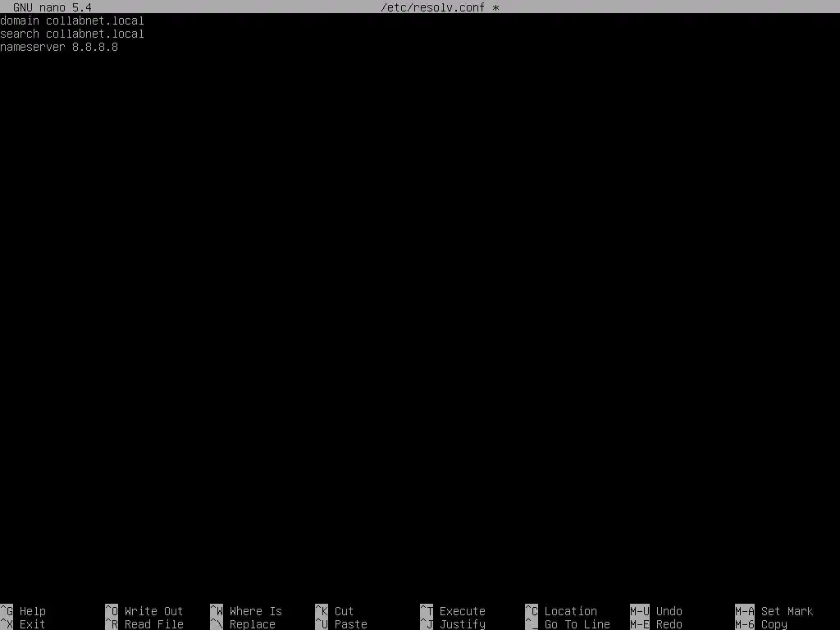Click the Undo shortcut label
Image resolution: width=840 pixels, height=630 pixels.
[669, 611]
